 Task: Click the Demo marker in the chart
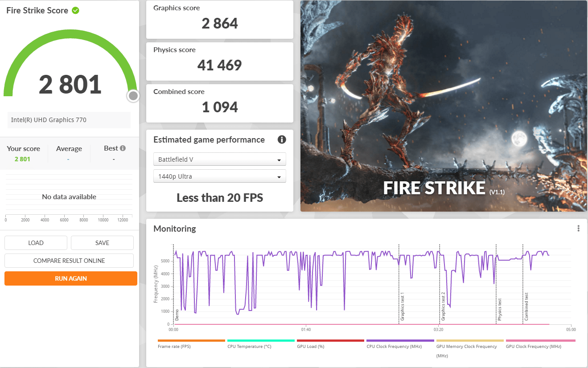[177, 315]
